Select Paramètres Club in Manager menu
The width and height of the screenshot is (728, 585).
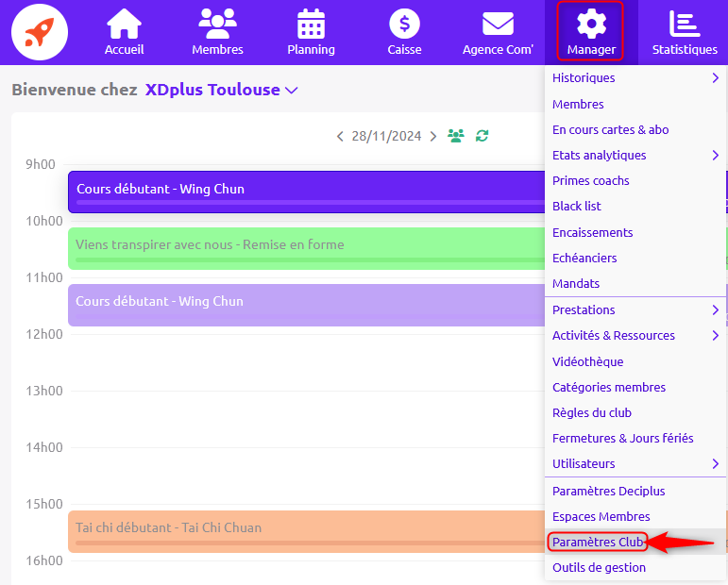[x=597, y=542]
